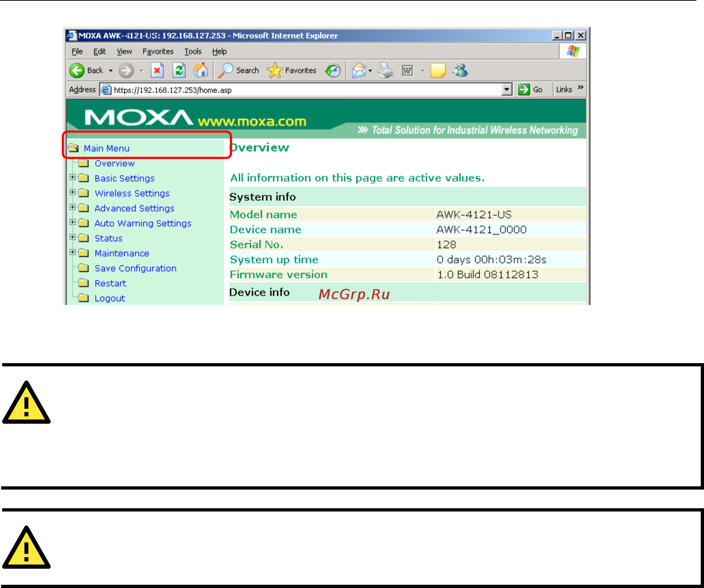The image size is (704, 588).
Task: Click the Edit with Word icon
Action: pyautogui.click(x=407, y=71)
